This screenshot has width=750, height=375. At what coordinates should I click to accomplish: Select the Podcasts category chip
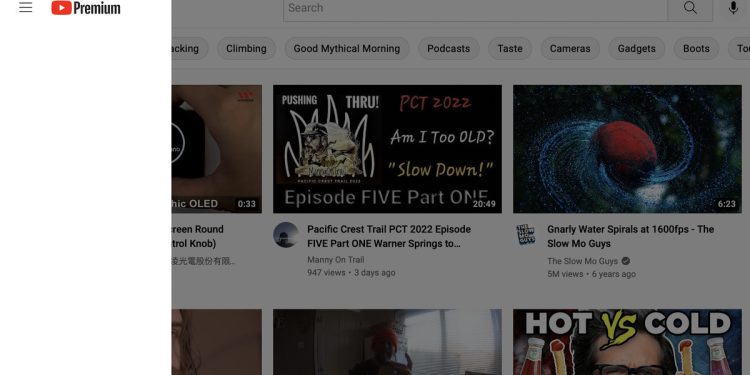point(449,48)
